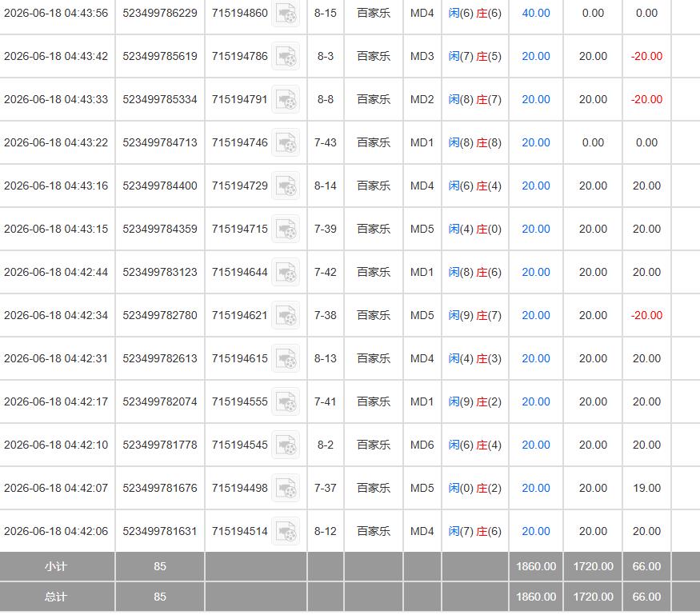
Task: Open video replay for round 715194746
Action: tap(286, 143)
